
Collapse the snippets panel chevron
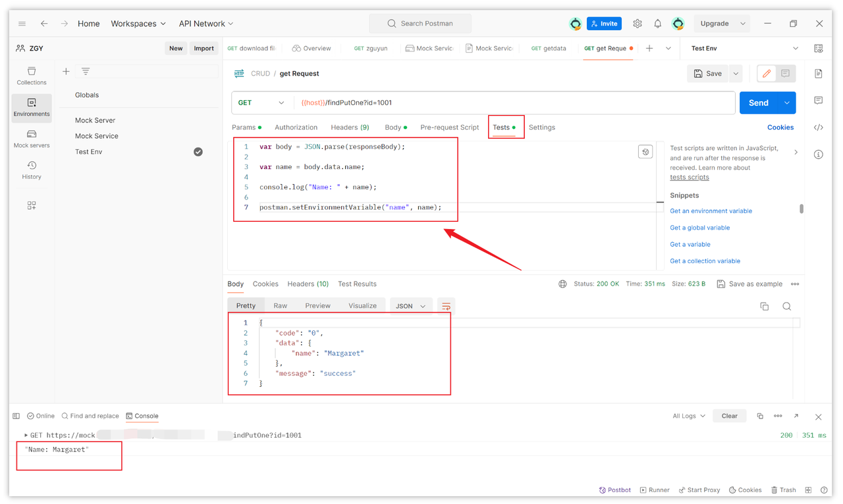coord(796,153)
